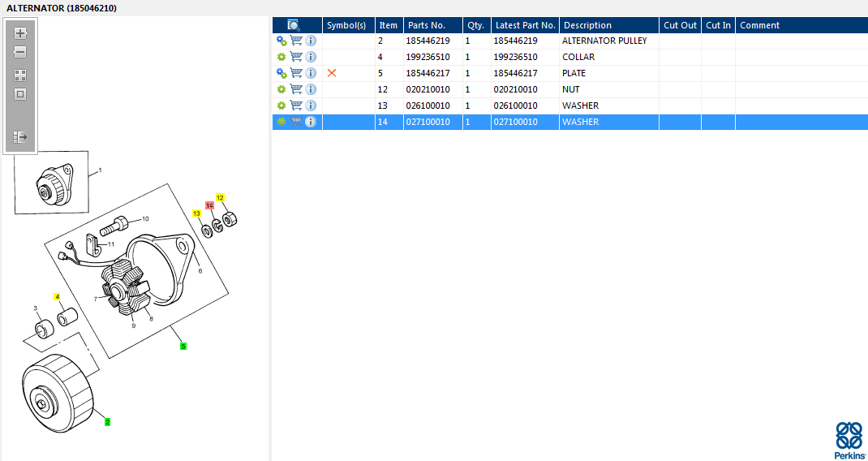The image size is (868, 461).
Task: Add NUT to shopping cart
Action: pos(296,89)
